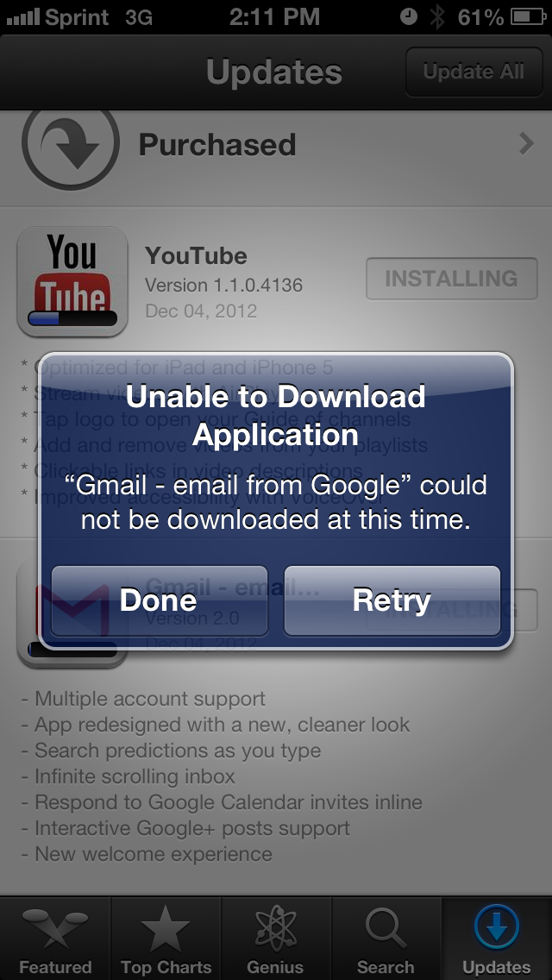The image size is (552, 980).
Task: Tap the battery indicator in status bar
Action: click(528, 17)
